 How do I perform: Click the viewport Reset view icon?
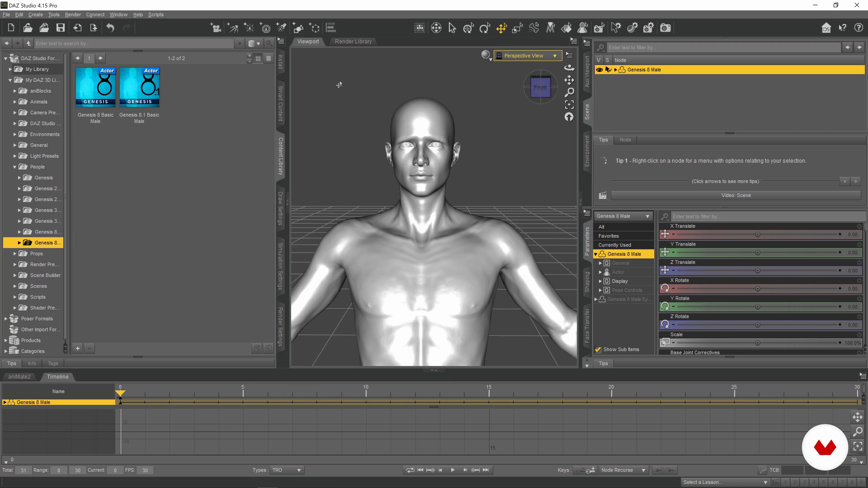coord(569,117)
